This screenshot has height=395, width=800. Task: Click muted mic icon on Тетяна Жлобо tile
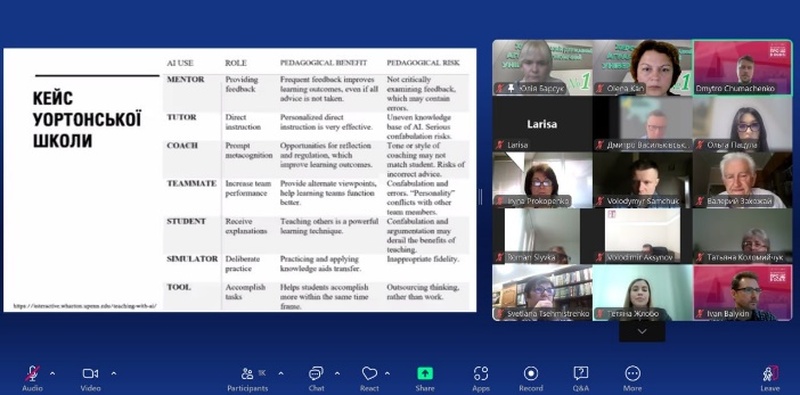click(600, 314)
